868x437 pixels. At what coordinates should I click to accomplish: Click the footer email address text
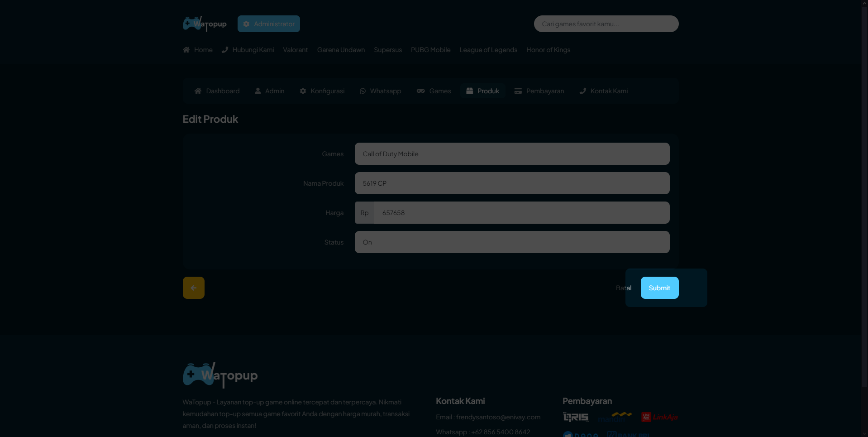click(498, 417)
